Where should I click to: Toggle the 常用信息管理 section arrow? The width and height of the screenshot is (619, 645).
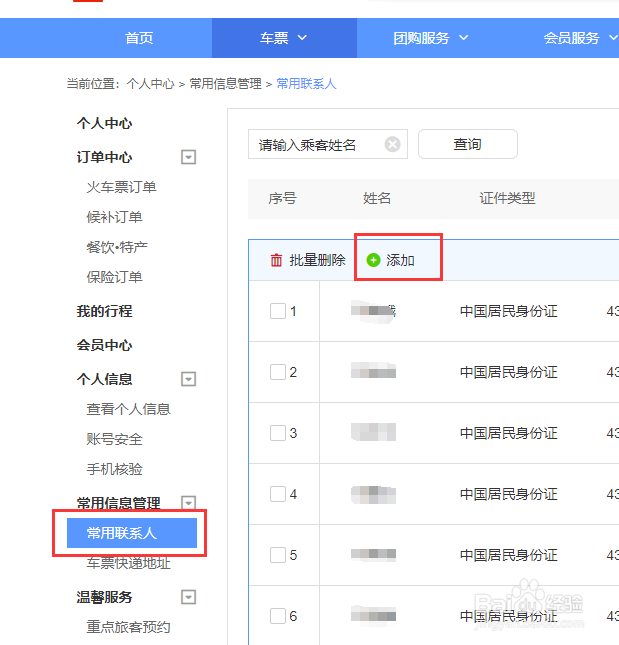[x=188, y=503]
